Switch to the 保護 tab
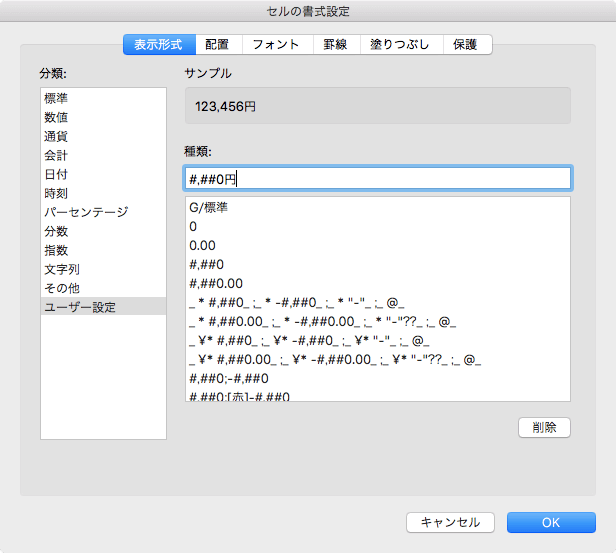Image resolution: width=616 pixels, height=553 pixels. [x=468, y=44]
